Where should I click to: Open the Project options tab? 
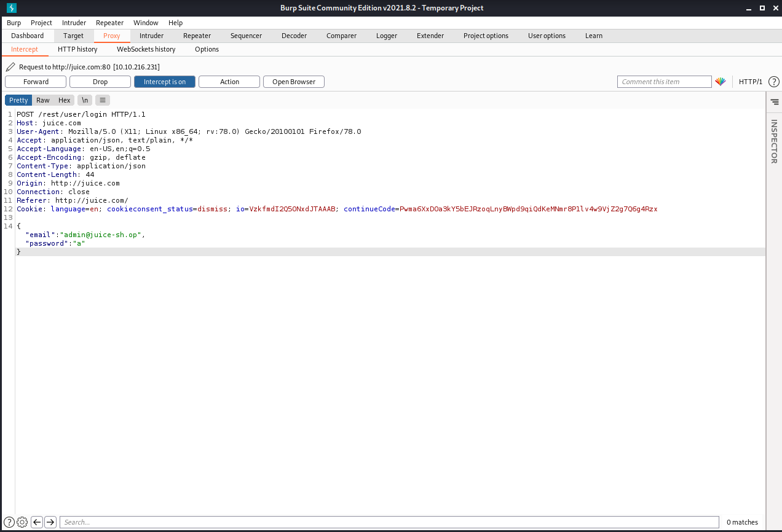pyautogui.click(x=486, y=36)
